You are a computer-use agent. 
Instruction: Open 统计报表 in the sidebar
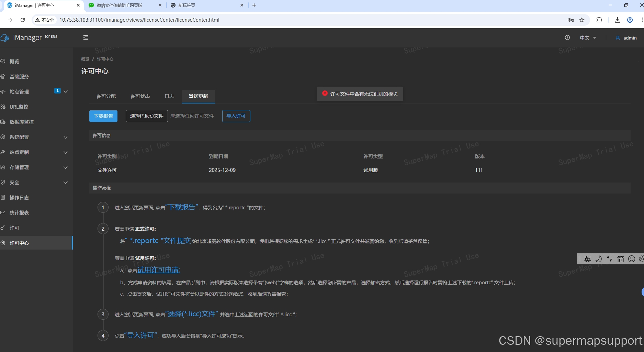pos(19,213)
